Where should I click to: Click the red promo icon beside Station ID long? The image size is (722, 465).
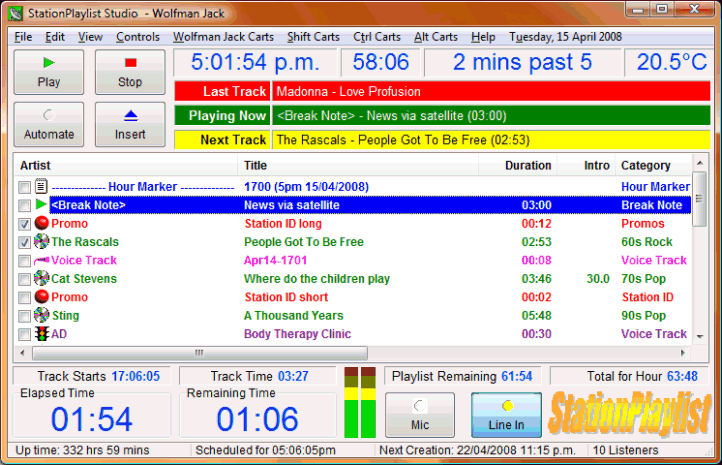[41, 223]
